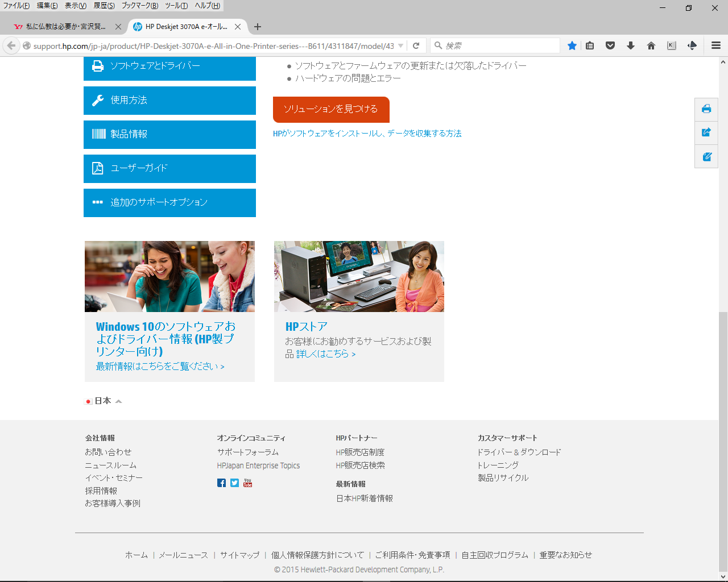The height and width of the screenshot is (582, 728).
Task: Click the vertical page scrollbar thumb
Action: [723, 441]
